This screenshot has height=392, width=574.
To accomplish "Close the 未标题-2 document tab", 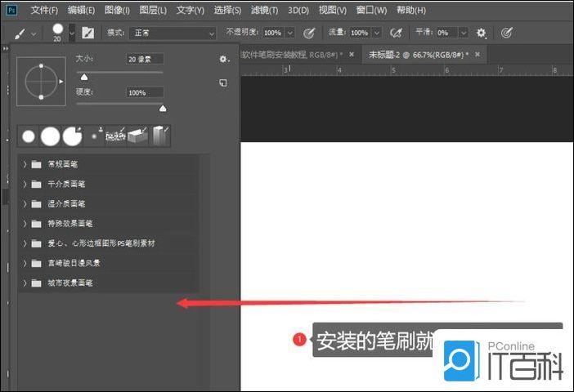I will coord(478,55).
